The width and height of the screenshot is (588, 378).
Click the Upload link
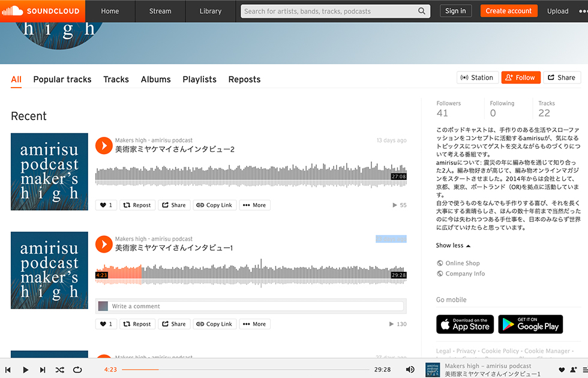[x=557, y=11]
